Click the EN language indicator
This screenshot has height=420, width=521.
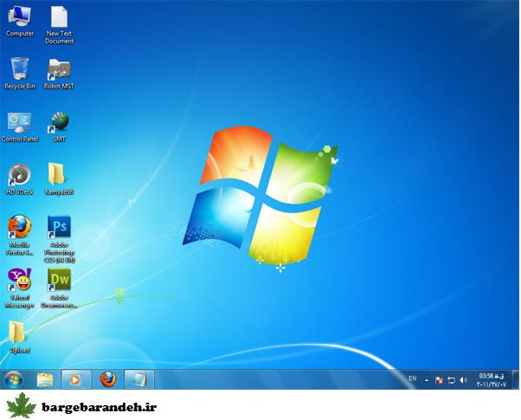412,378
